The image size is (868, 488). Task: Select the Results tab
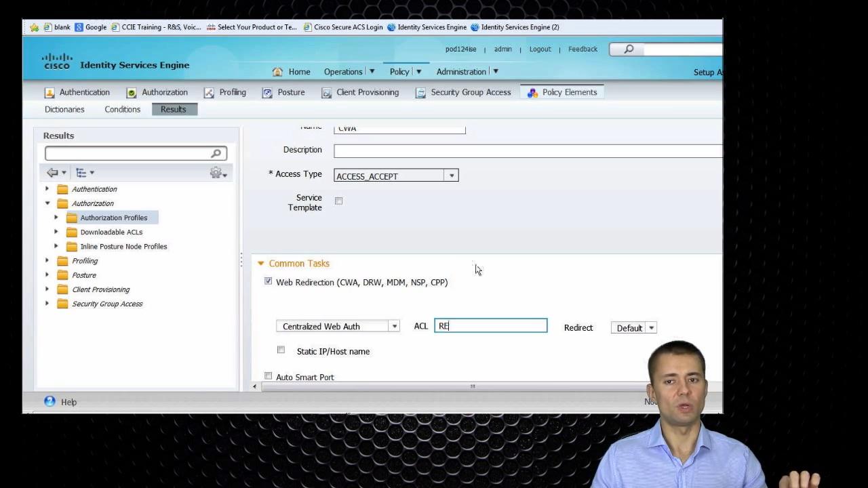click(174, 109)
